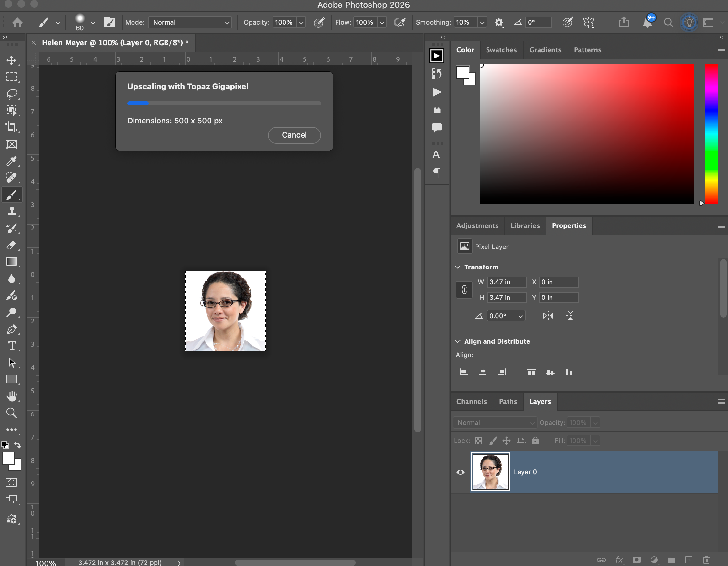
Task: Select the Clone Stamp tool
Action: click(x=12, y=211)
